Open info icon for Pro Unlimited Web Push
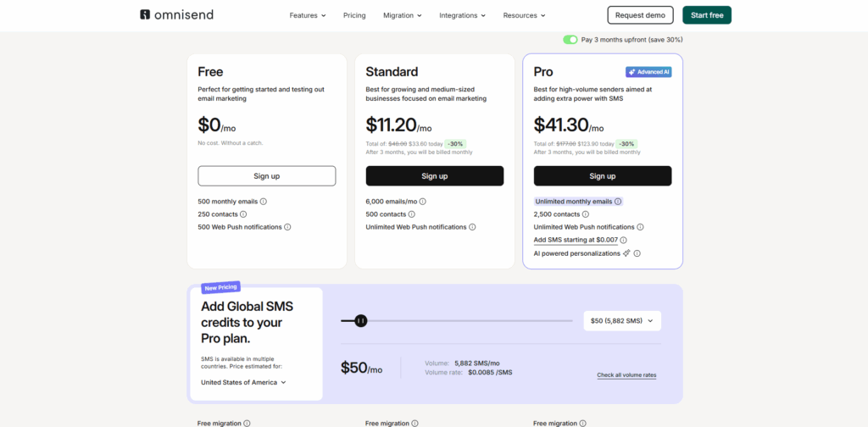The image size is (868, 427). pos(640,227)
